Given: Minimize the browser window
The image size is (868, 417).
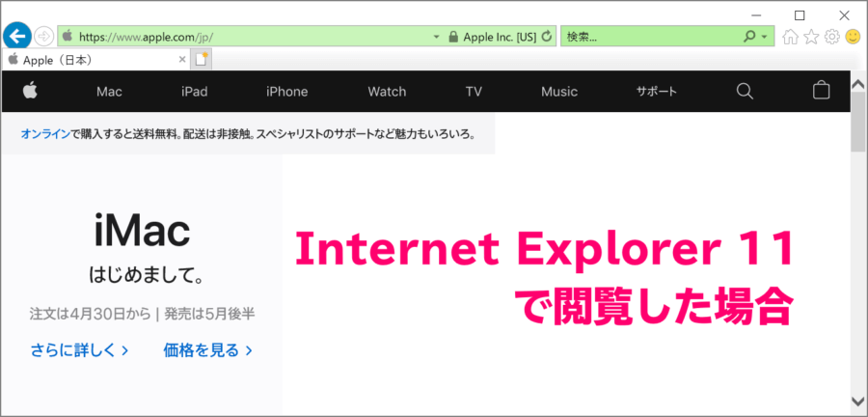Looking at the screenshot, I should [756, 14].
